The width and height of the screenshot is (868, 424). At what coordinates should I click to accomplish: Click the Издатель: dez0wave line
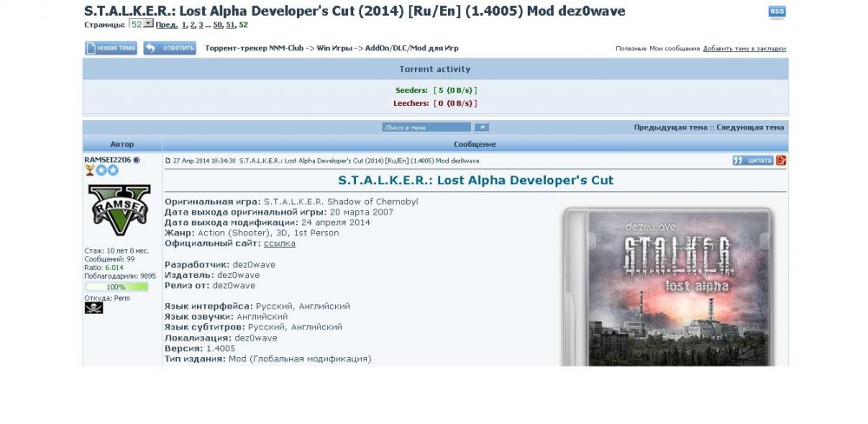[x=212, y=275]
